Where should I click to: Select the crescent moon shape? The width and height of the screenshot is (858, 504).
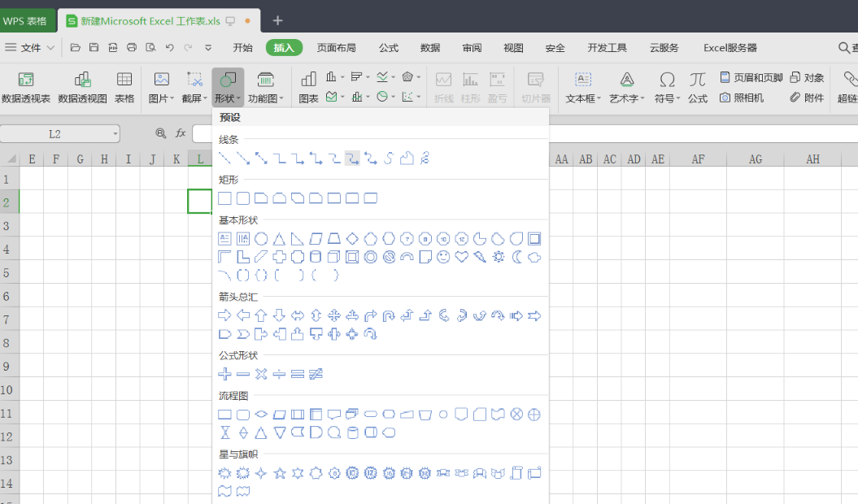[x=516, y=257]
